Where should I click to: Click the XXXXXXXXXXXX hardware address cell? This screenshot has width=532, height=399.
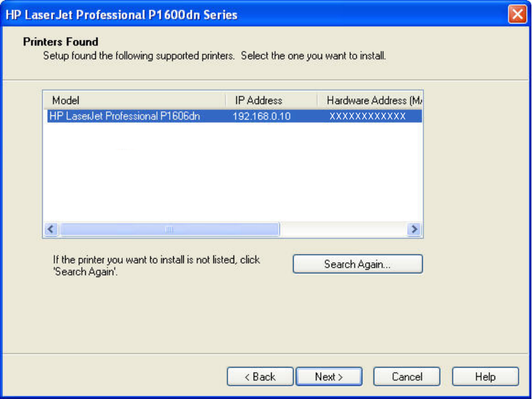(x=368, y=116)
